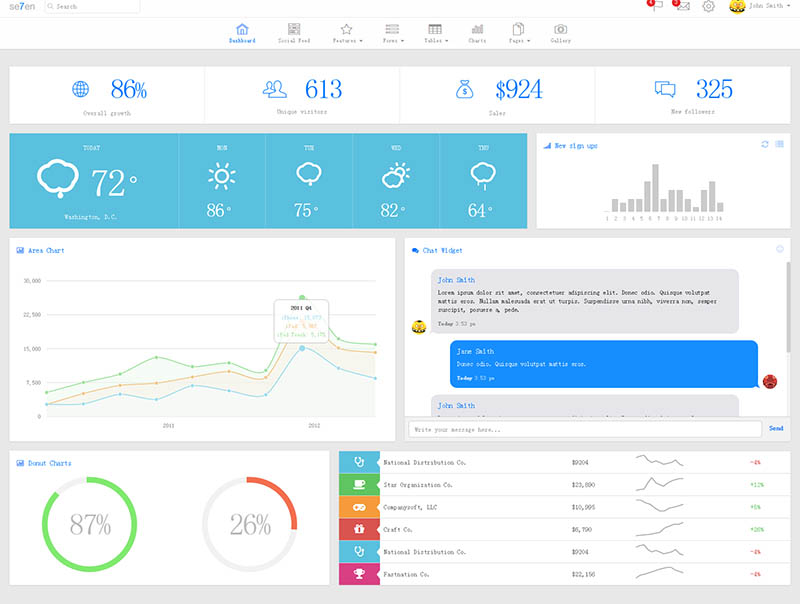Click the pink trophy icon in the table
Screen dimensions: 800x604
pos(358,574)
